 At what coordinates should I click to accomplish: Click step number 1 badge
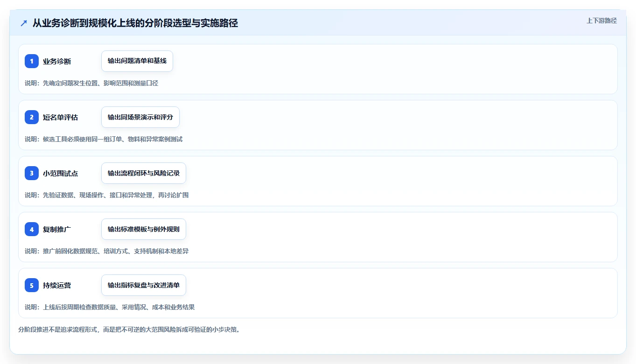pos(32,61)
